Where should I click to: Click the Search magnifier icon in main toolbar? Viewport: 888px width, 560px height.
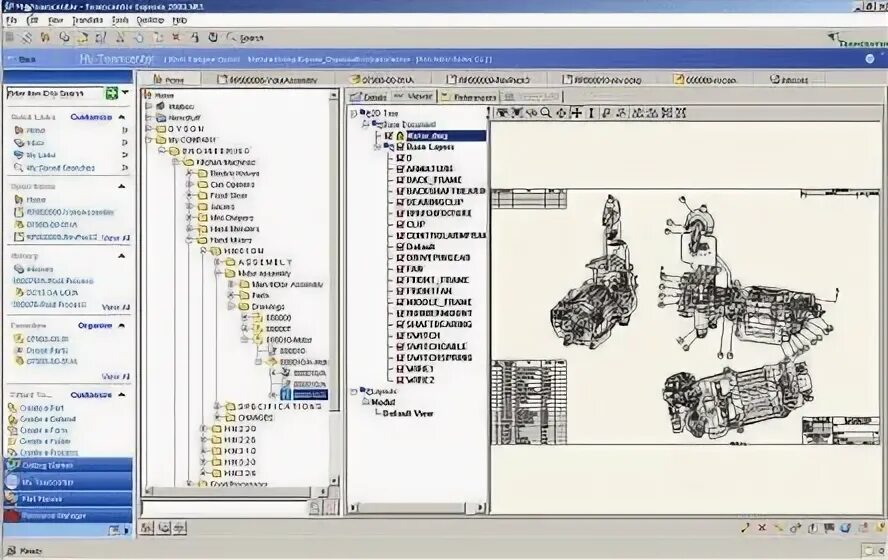click(x=231, y=37)
